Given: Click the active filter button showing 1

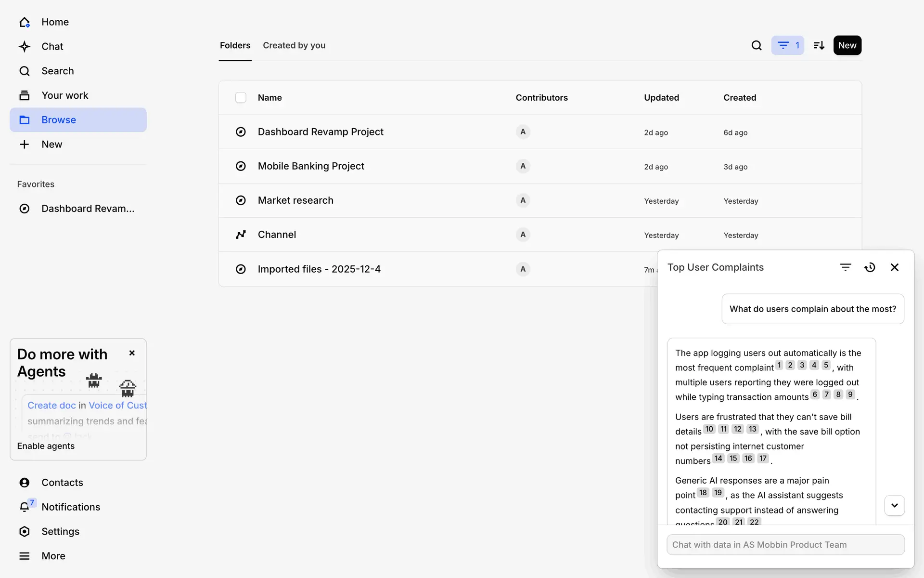Looking at the screenshot, I should [787, 45].
